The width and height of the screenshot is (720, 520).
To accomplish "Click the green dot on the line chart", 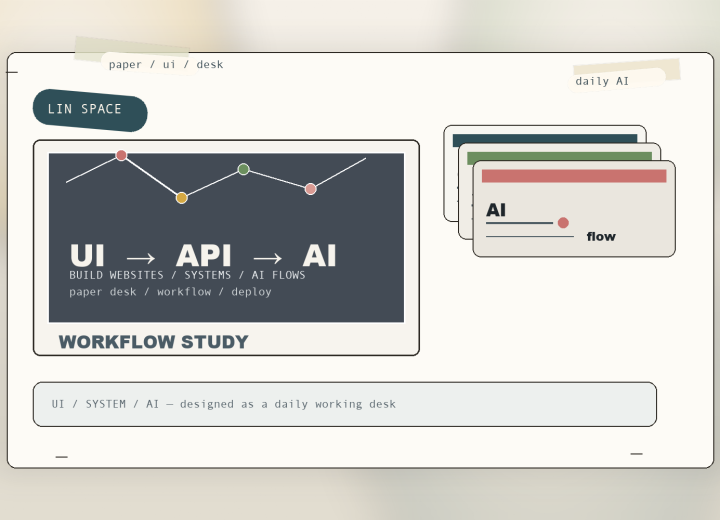I will point(244,169).
